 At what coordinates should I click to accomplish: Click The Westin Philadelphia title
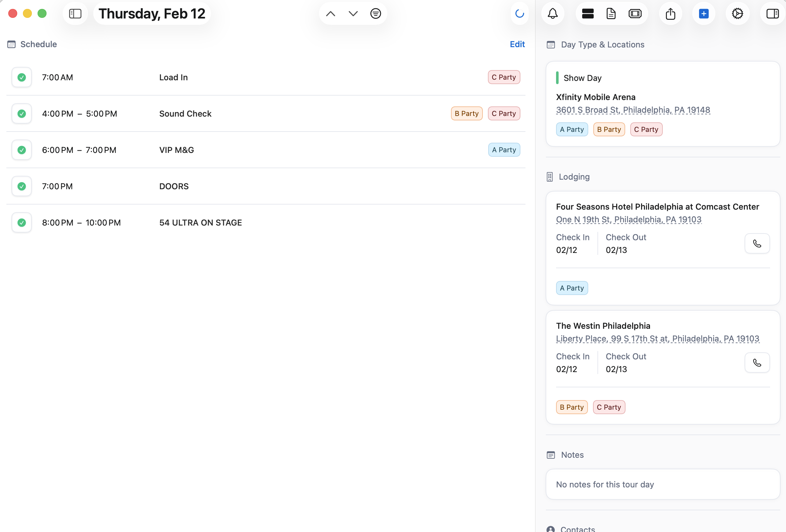[x=603, y=326]
